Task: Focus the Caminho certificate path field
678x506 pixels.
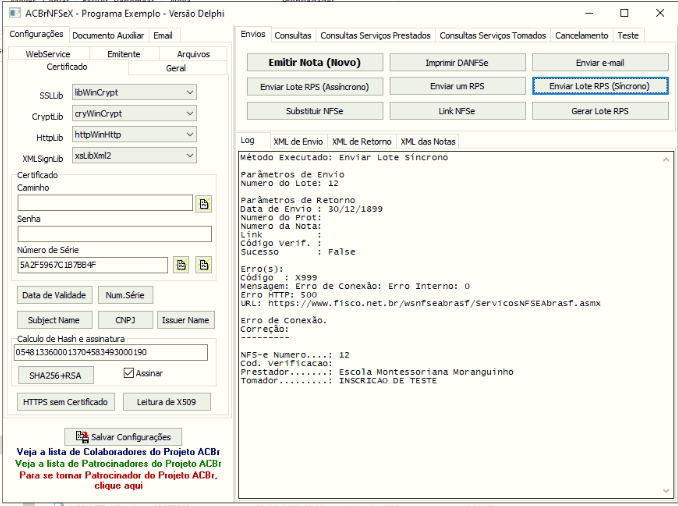Action: tap(105, 203)
